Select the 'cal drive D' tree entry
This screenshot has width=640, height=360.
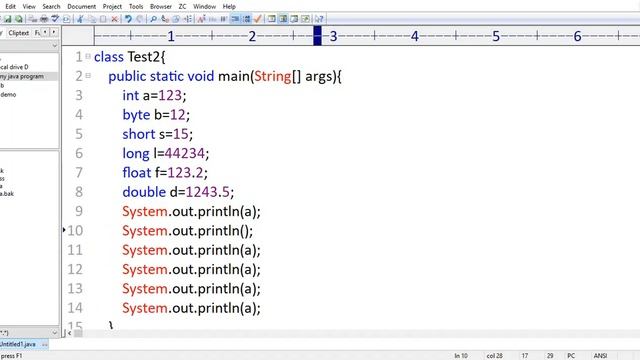(14, 67)
